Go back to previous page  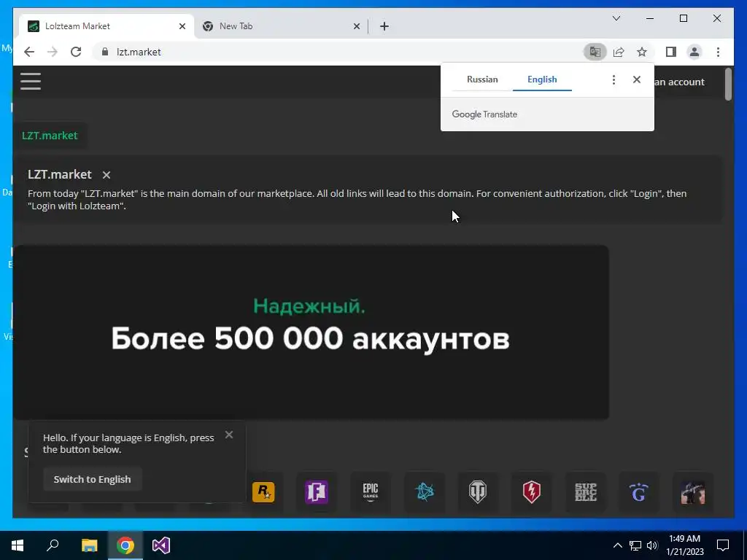tap(29, 52)
